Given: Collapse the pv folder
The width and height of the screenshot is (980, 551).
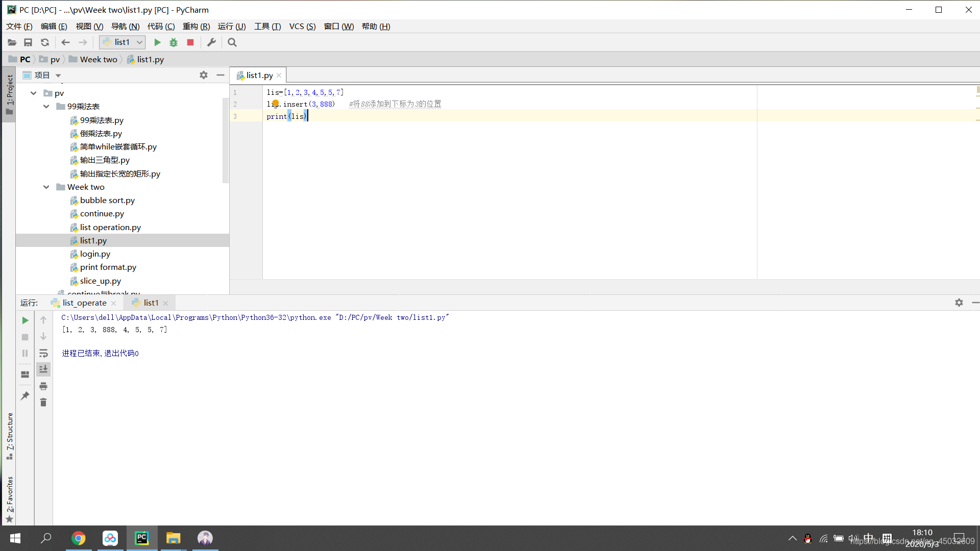Looking at the screenshot, I should click(34, 93).
